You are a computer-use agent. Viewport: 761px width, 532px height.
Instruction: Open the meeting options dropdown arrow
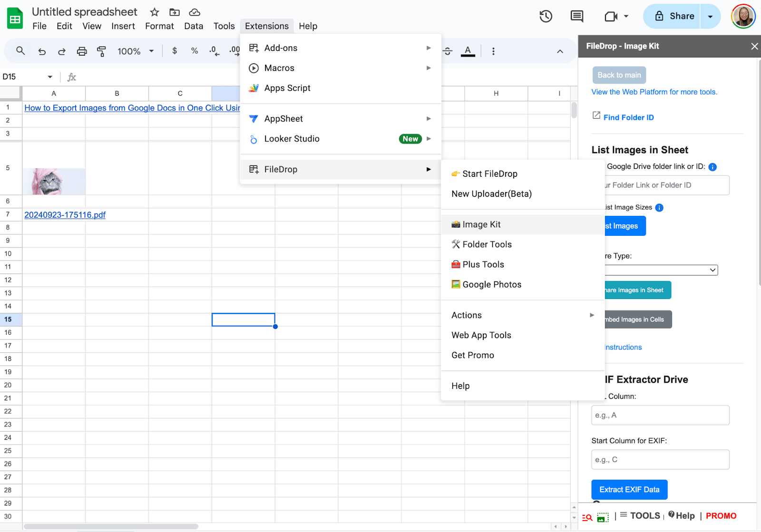point(626,16)
